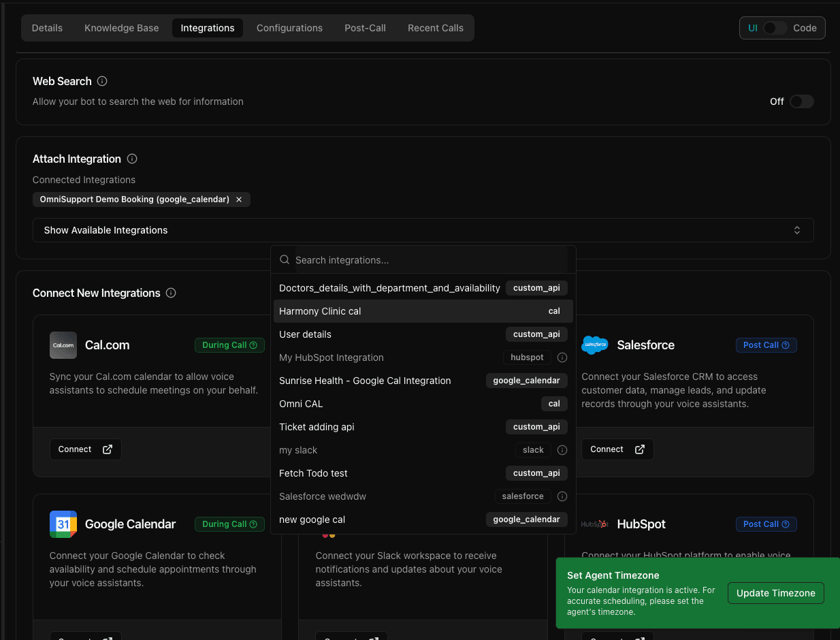Open the Knowledge Base tab
The height and width of the screenshot is (640, 840).
click(121, 28)
